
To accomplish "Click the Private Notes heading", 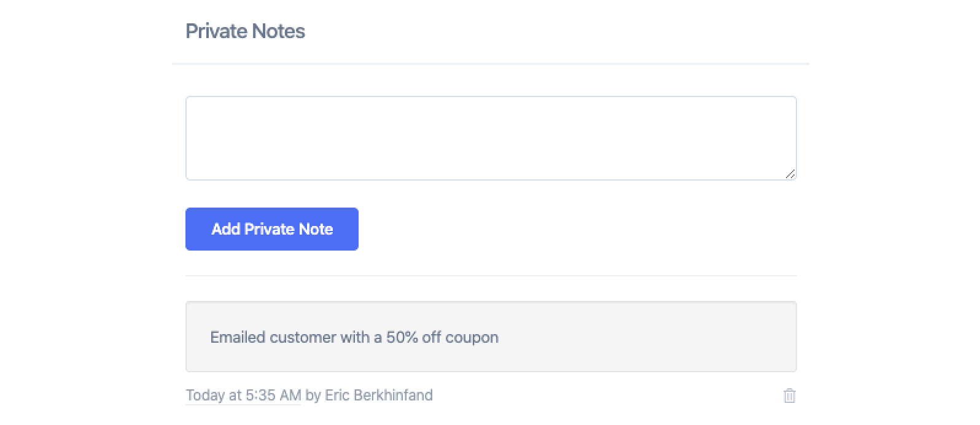I will (x=245, y=31).
